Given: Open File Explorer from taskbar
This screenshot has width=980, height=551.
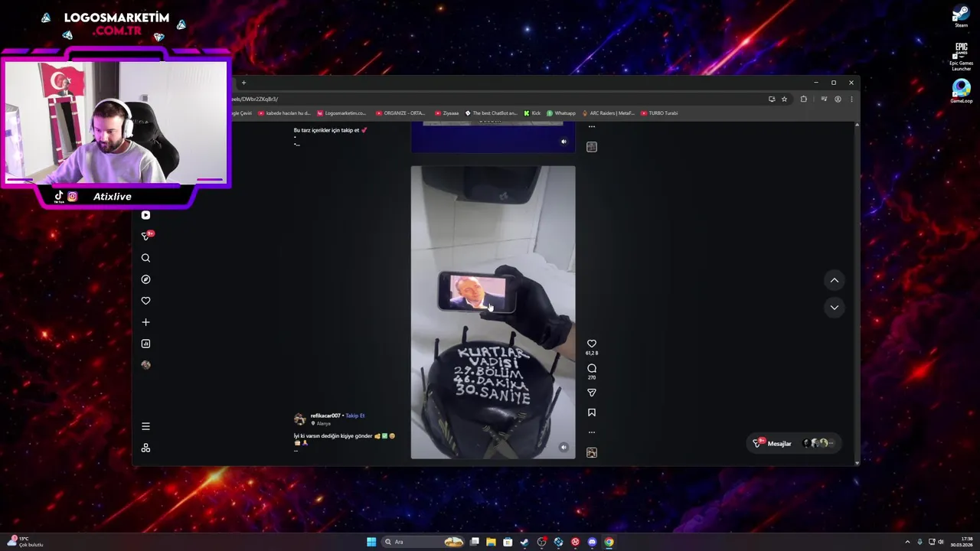Looking at the screenshot, I should 491,542.
